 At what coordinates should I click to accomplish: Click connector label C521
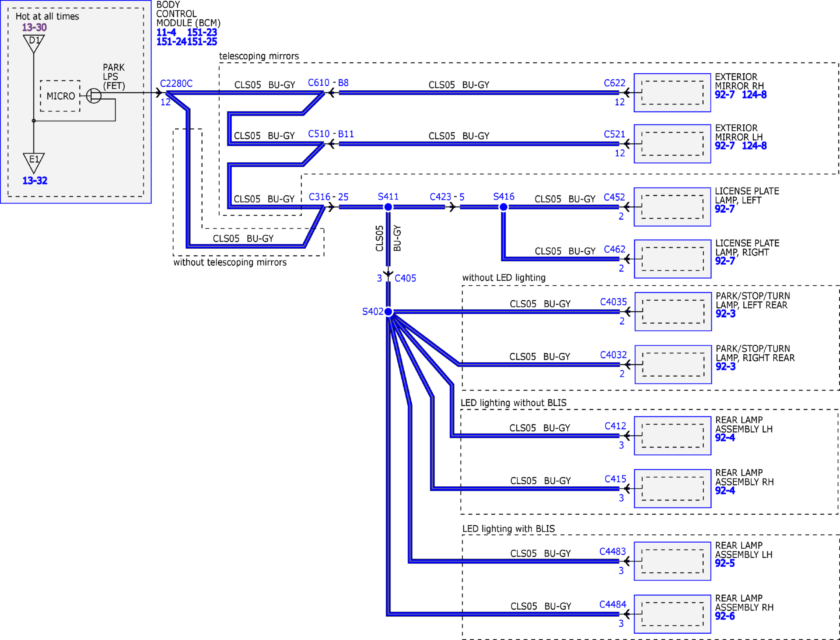coord(614,134)
